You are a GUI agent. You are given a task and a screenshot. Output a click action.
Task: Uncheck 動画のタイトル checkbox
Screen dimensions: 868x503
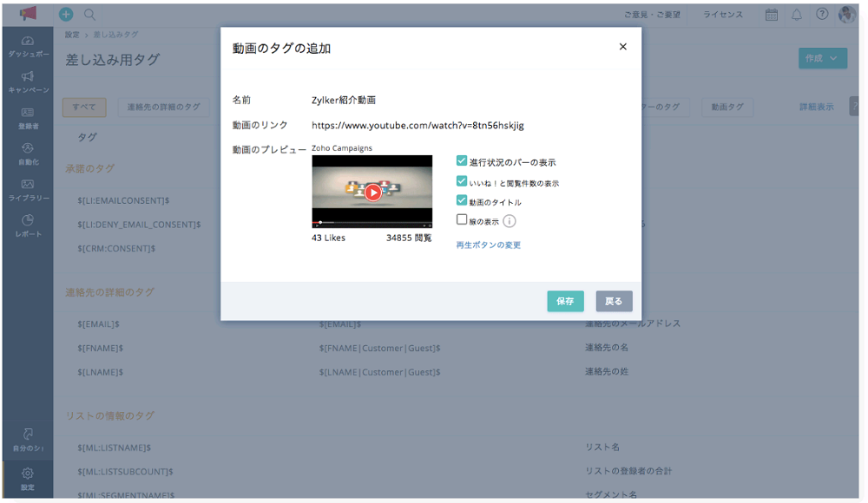pyautogui.click(x=462, y=200)
